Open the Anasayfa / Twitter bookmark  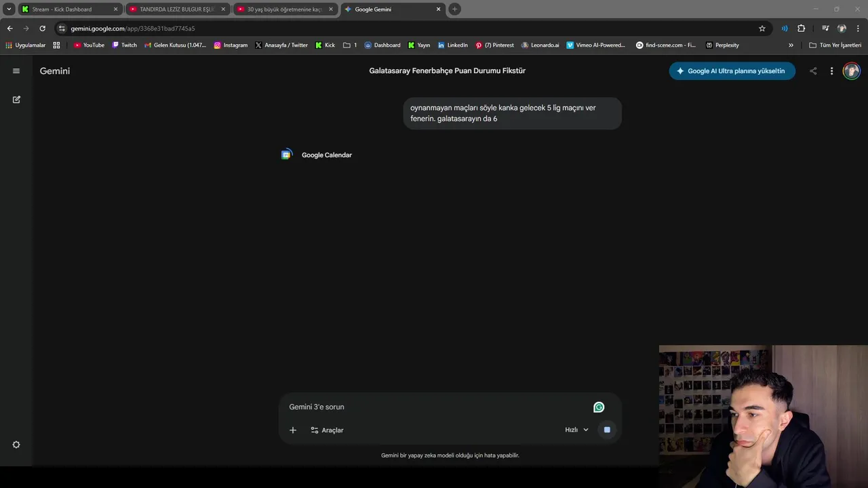click(281, 45)
